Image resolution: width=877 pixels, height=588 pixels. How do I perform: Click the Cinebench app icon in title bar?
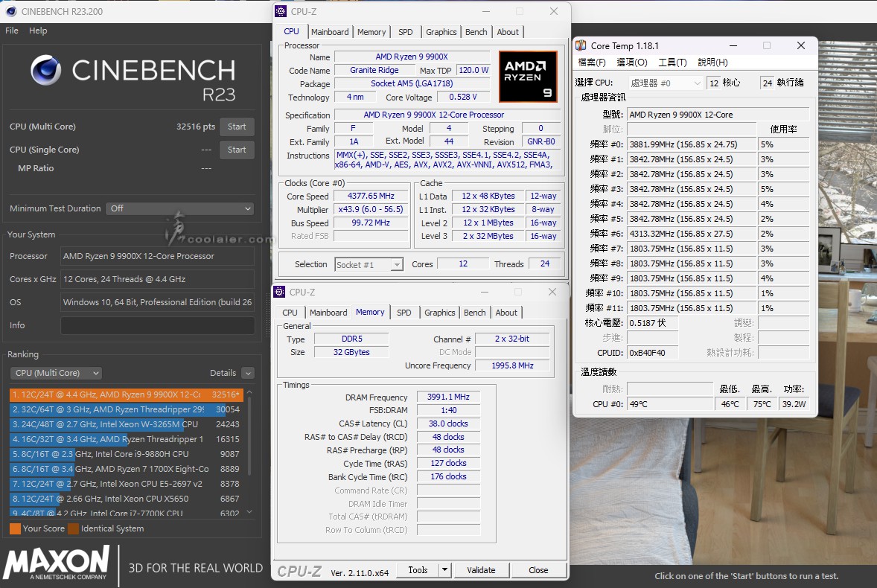pyautogui.click(x=10, y=11)
